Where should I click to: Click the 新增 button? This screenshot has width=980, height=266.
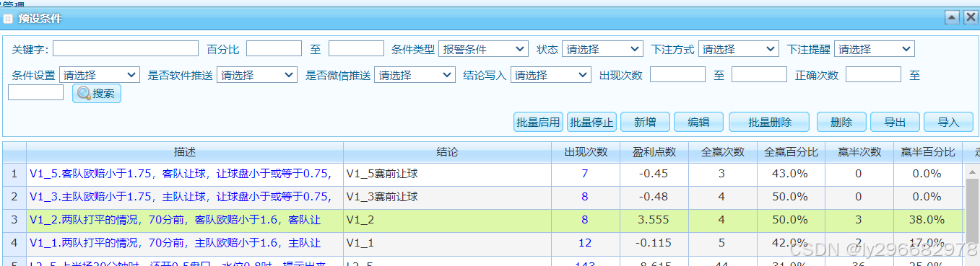click(x=645, y=123)
